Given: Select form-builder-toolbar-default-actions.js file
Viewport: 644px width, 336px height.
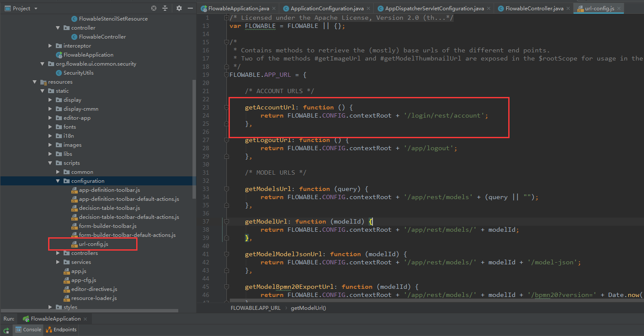Looking at the screenshot, I should pos(127,235).
